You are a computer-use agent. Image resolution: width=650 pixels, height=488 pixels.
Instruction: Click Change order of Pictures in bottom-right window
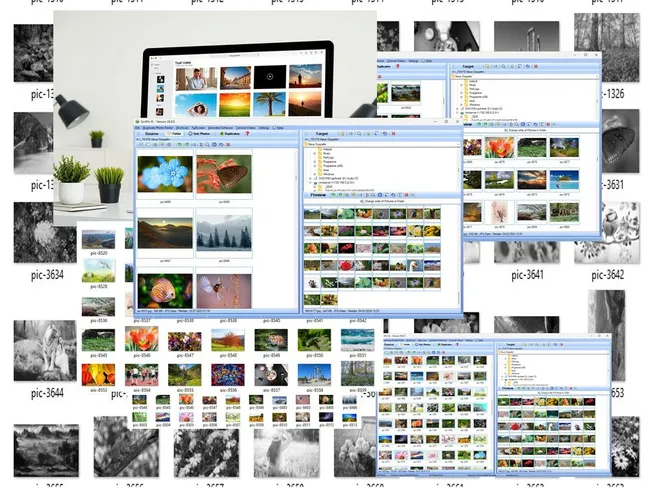[x=553, y=392]
